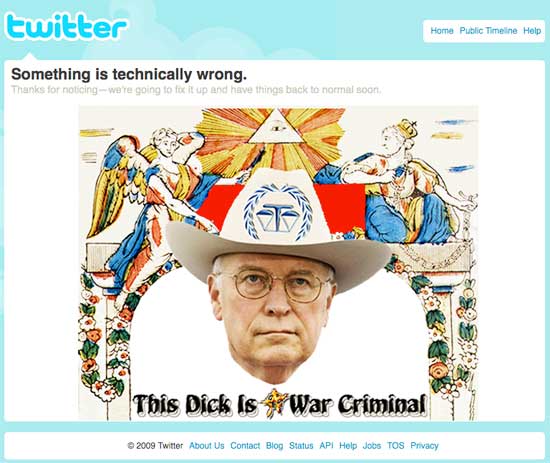Open the Blog footer link
The height and width of the screenshot is (463, 550).
pos(274,446)
